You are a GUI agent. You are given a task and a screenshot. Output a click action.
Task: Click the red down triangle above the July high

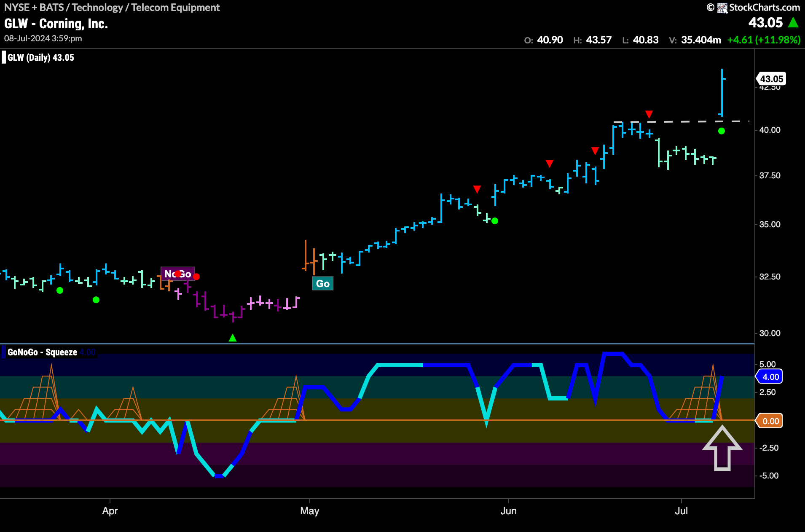tap(649, 114)
